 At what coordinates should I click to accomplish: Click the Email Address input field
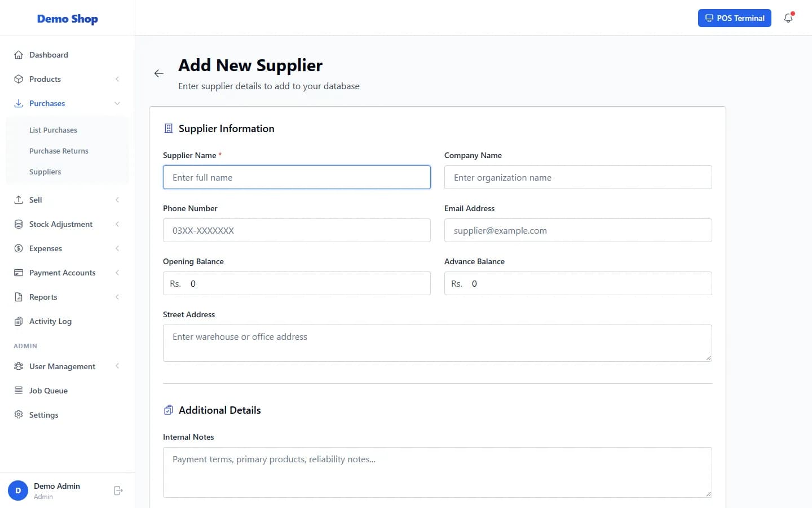[578, 230]
